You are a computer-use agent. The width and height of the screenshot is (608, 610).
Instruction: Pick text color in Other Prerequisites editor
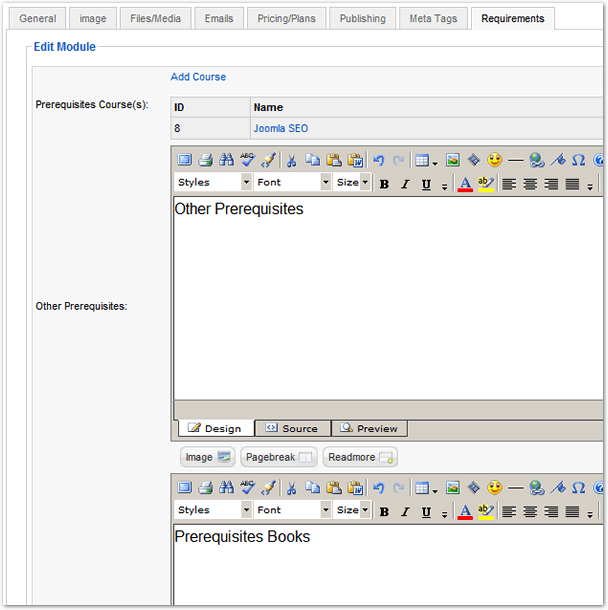click(465, 184)
